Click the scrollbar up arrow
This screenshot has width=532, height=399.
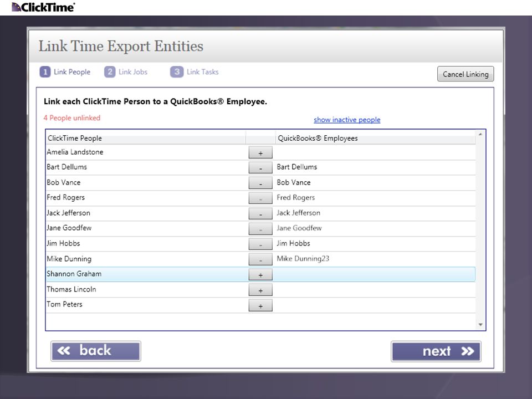[480, 134]
